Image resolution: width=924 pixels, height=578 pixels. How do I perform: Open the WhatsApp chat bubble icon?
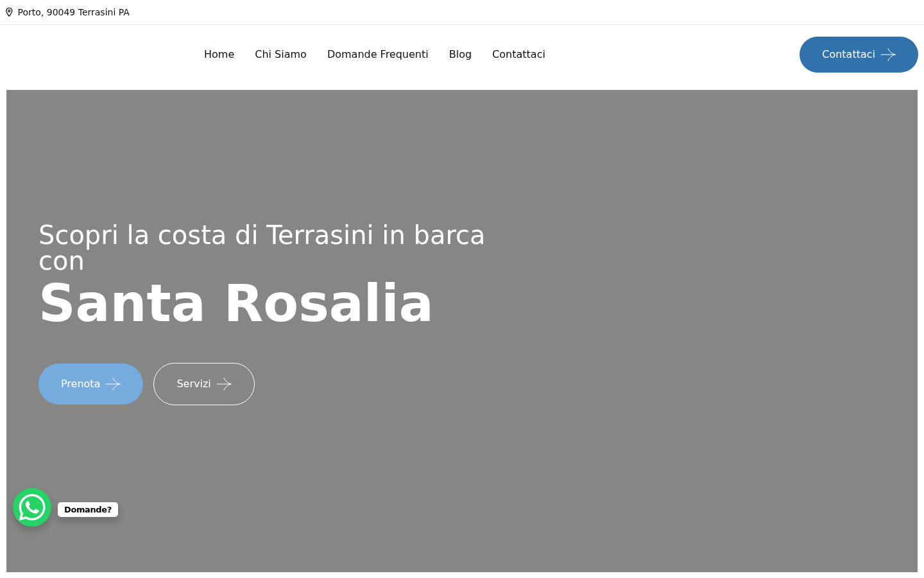pos(32,507)
